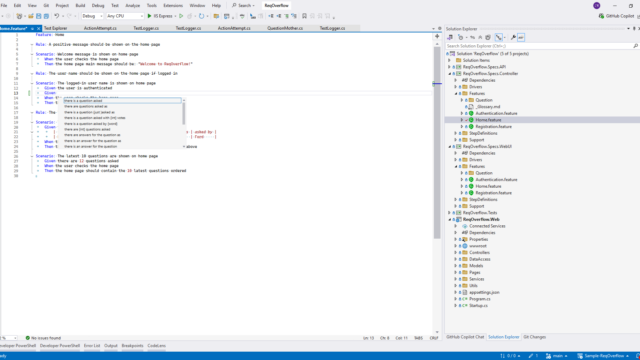The image size is (640, 360).
Task: Click the Sync with Active Document icon
Action: click(472, 37)
